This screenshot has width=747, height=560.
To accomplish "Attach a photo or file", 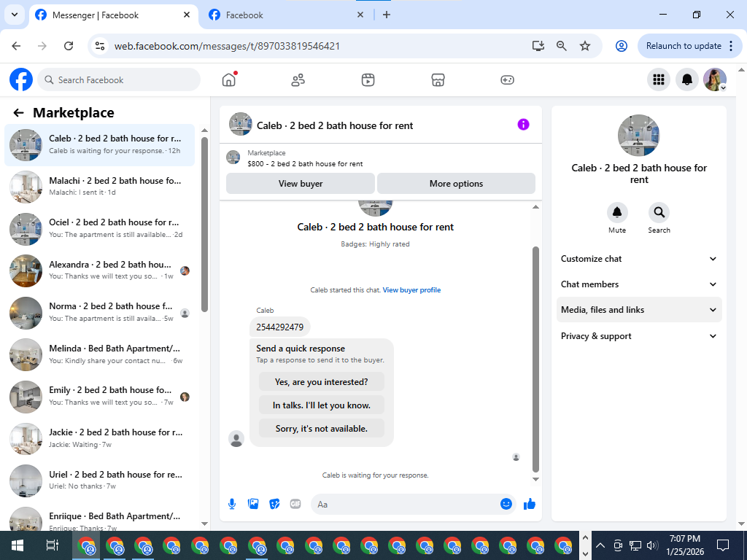I will (253, 504).
